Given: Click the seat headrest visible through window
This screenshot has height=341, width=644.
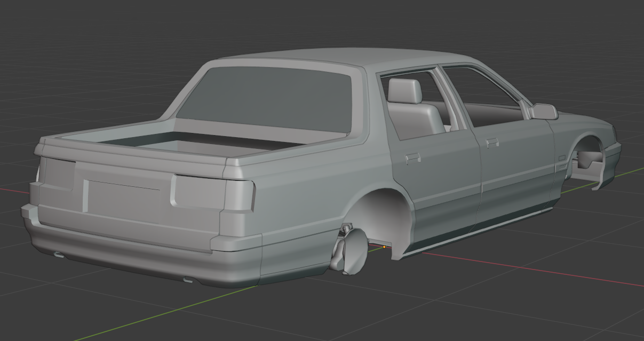Looking at the screenshot, I should click(404, 91).
